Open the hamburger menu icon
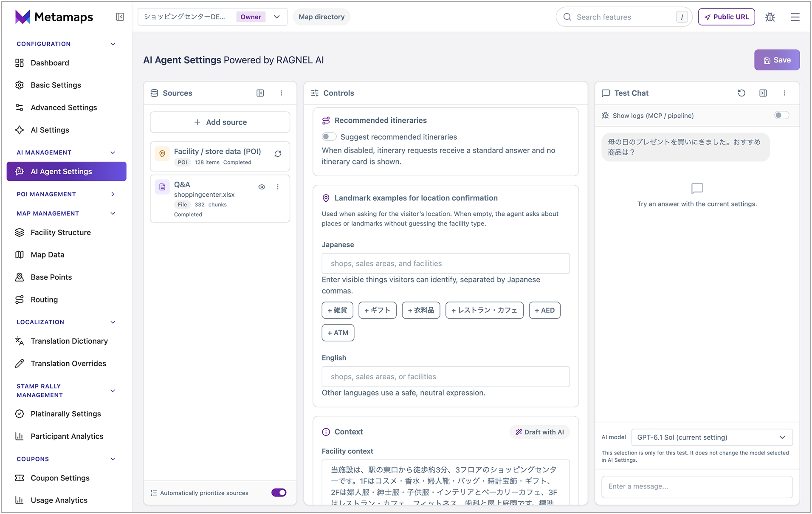812x514 pixels. (795, 17)
